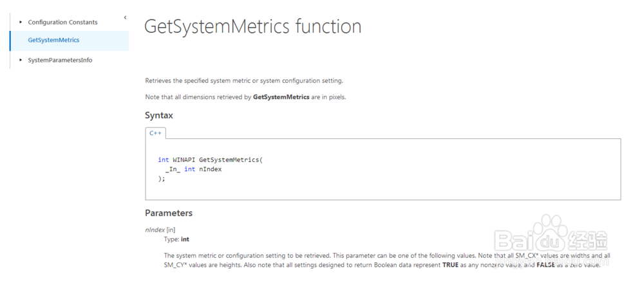Click the nIndex [in] parameter name
The height and width of the screenshot is (283, 644).
[160, 230]
